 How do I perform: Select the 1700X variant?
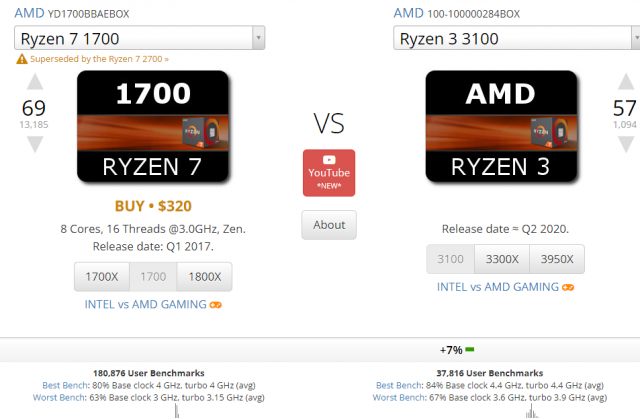point(99,277)
